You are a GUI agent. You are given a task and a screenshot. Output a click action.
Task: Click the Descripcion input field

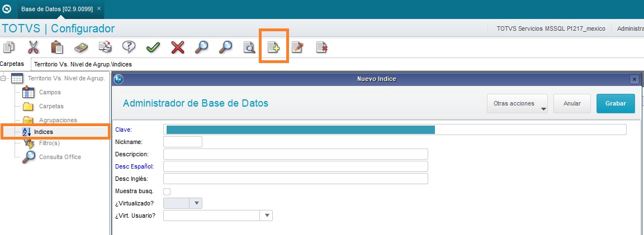(x=296, y=154)
